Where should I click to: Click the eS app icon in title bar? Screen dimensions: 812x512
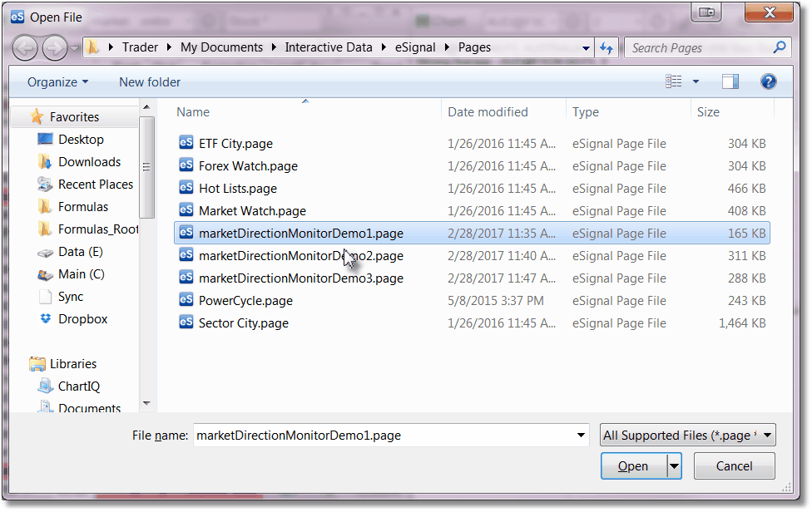click(x=17, y=17)
